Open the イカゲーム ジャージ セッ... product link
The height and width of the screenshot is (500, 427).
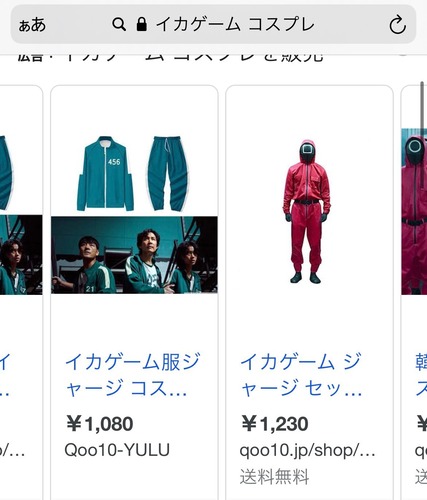[301, 375]
